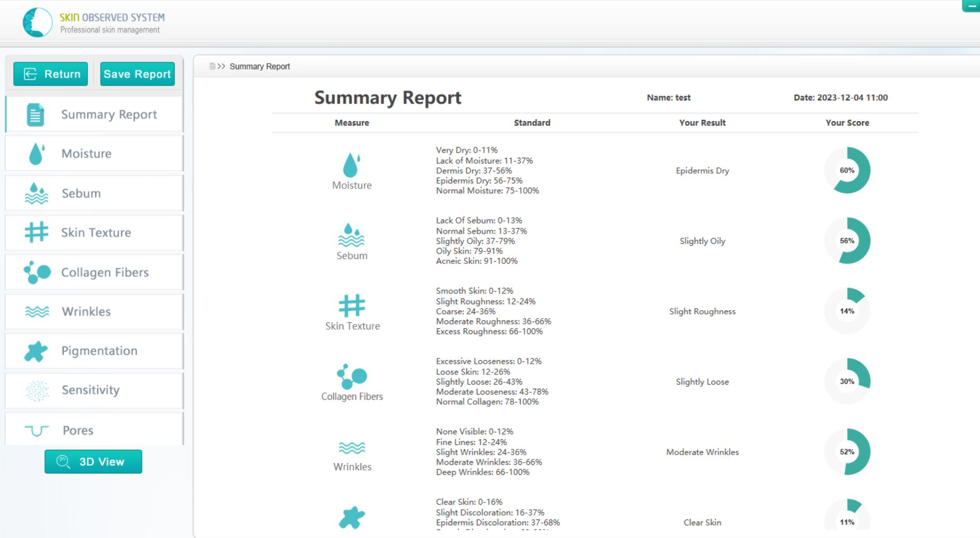Viewport: 980px width, 538px height.
Task: Click the breadcrumb page icon before Summary Report
Action: [212, 66]
